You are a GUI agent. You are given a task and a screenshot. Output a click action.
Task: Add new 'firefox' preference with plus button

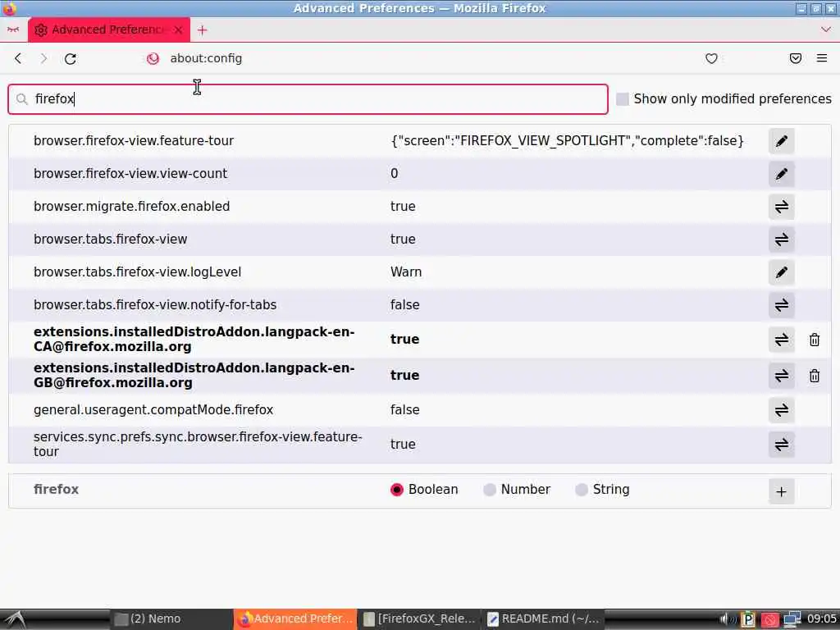(781, 491)
